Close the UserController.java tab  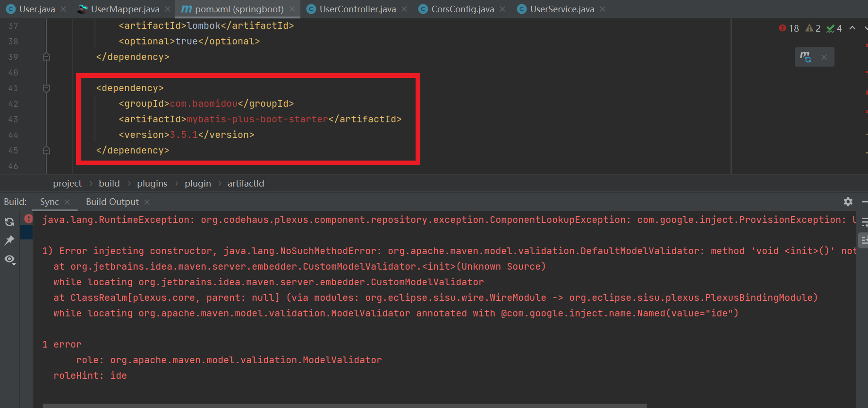(404, 9)
